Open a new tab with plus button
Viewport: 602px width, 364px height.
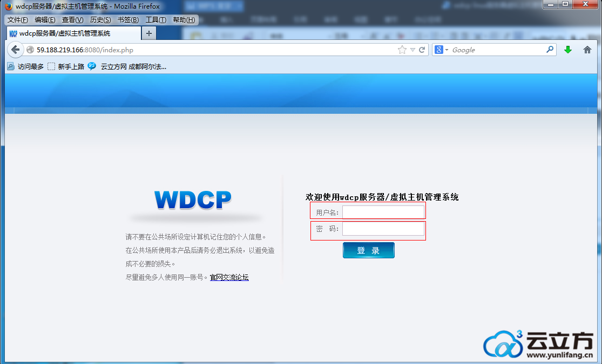coord(149,33)
